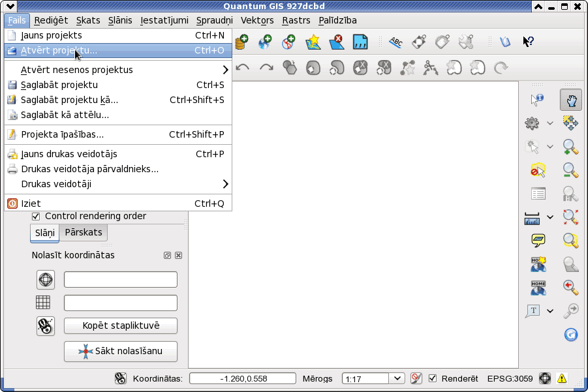The width and height of the screenshot is (588, 392).
Task: Click the CRS globe icon in status bar
Action: [544, 378]
